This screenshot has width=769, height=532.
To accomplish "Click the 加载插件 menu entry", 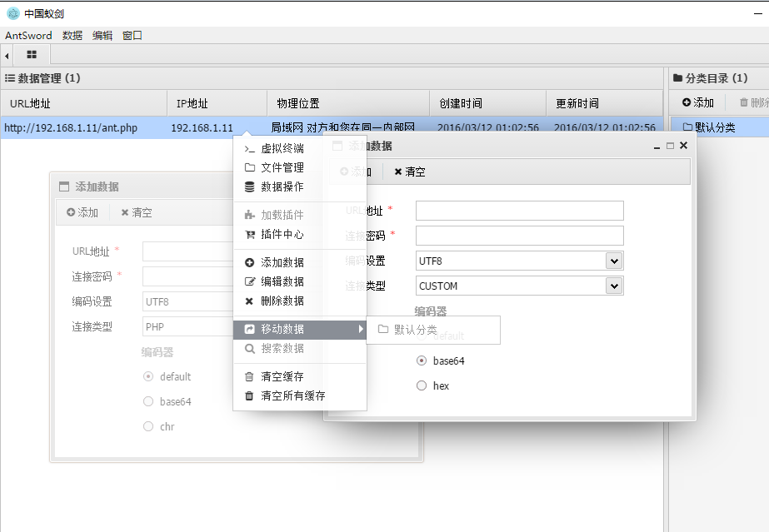I will pyautogui.click(x=300, y=215).
